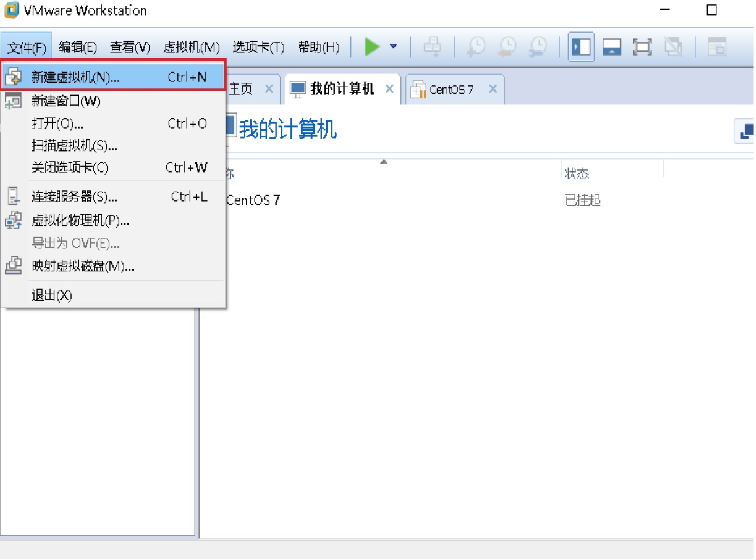
Task: Click the map virtual disk menu icon
Action: [14, 266]
